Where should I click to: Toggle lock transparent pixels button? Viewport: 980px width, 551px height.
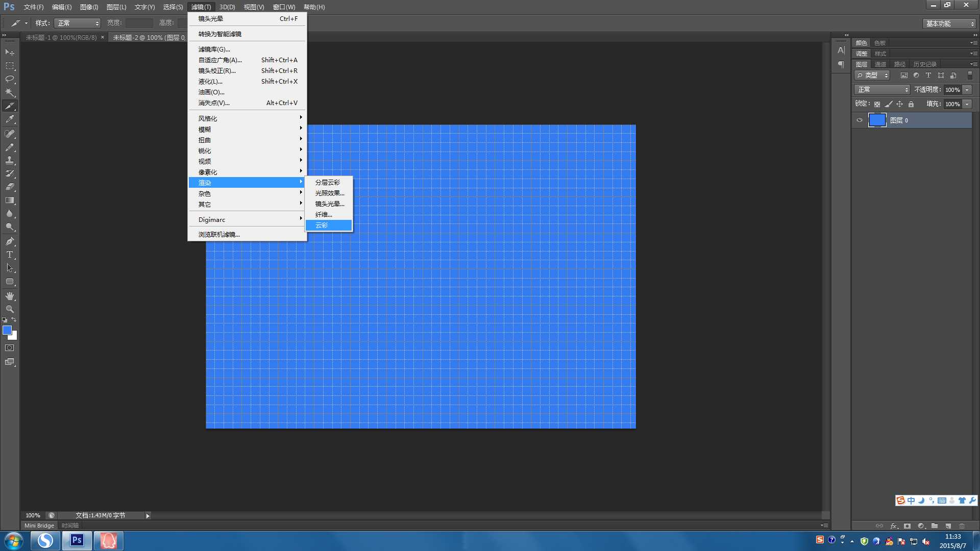point(877,104)
